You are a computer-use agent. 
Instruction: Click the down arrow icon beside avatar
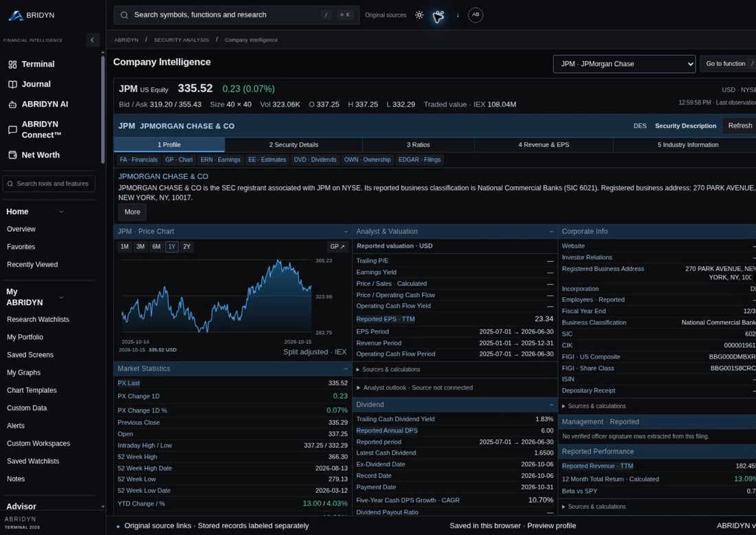pos(458,15)
